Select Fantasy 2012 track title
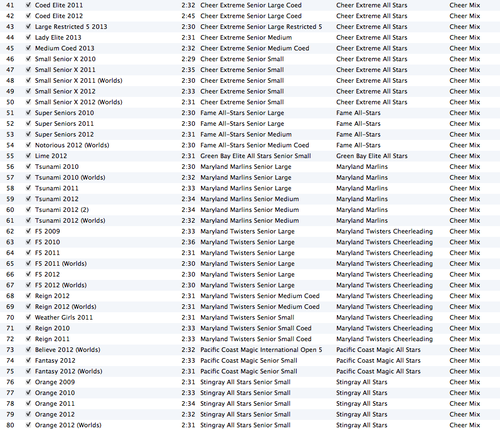 [x=55, y=360]
